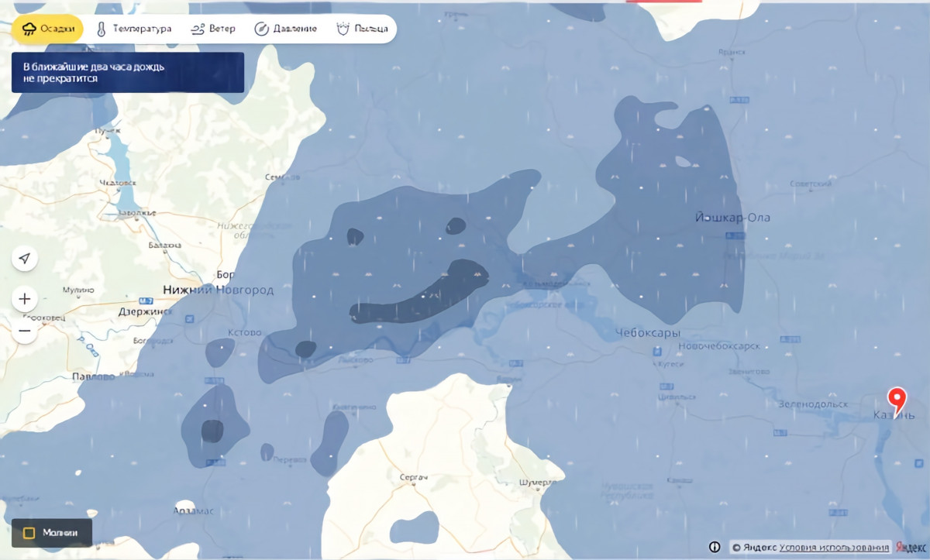Screen dimensions: 930x560
Task: Click the Йошкар-Ола city label
Action: point(732,218)
